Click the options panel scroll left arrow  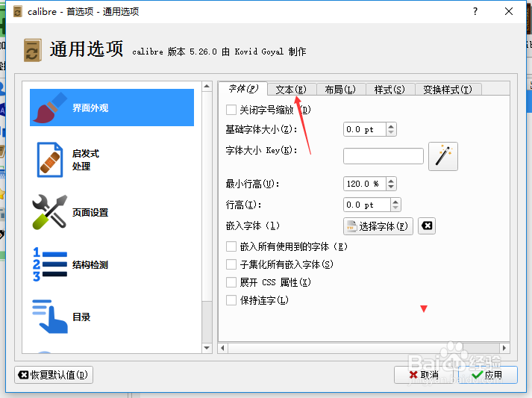tap(223, 348)
